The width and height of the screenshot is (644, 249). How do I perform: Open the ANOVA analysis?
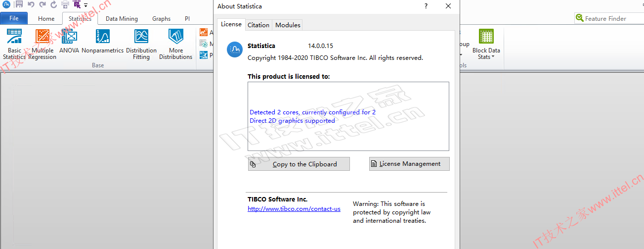tap(69, 41)
